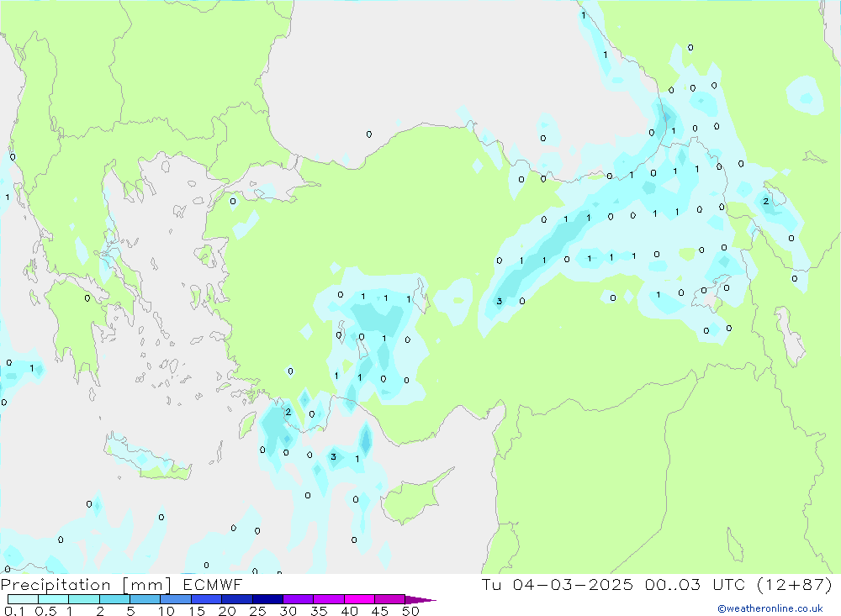Click the '10' legend scale label

pyautogui.click(x=167, y=611)
